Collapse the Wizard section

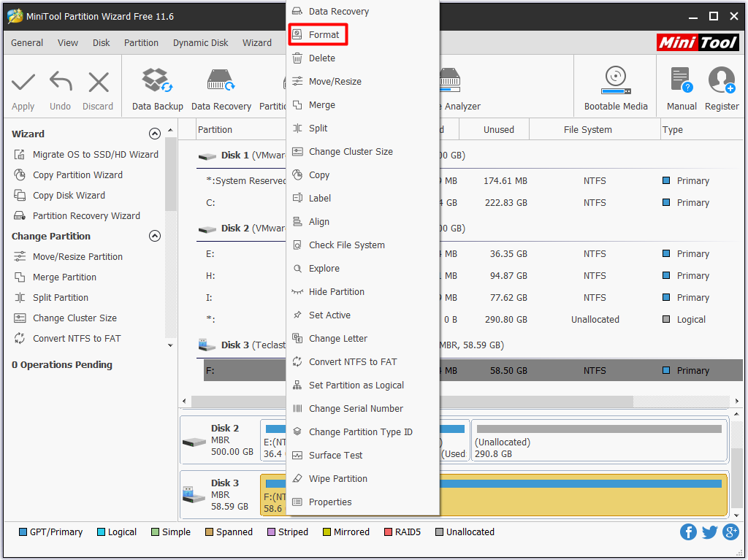pos(154,134)
